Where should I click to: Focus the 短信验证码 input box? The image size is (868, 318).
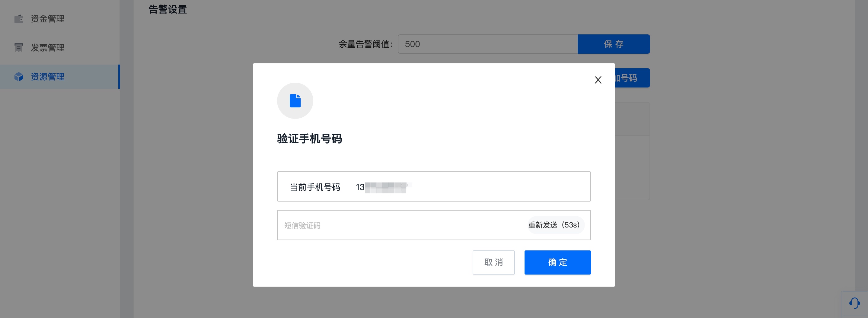click(x=401, y=225)
